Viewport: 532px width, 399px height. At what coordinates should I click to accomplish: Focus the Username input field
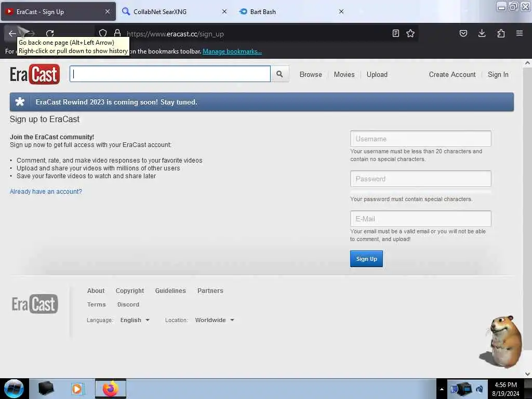coord(421,139)
